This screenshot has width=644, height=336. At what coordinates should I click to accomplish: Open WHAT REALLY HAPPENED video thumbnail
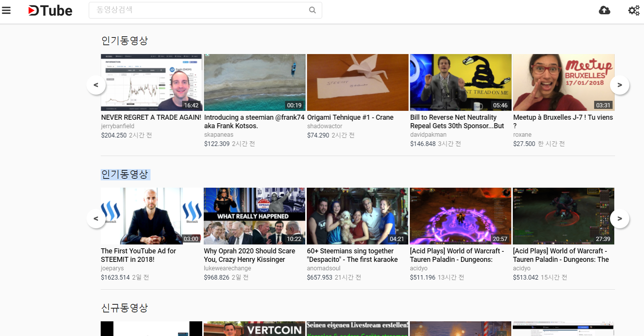pyautogui.click(x=255, y=216)
